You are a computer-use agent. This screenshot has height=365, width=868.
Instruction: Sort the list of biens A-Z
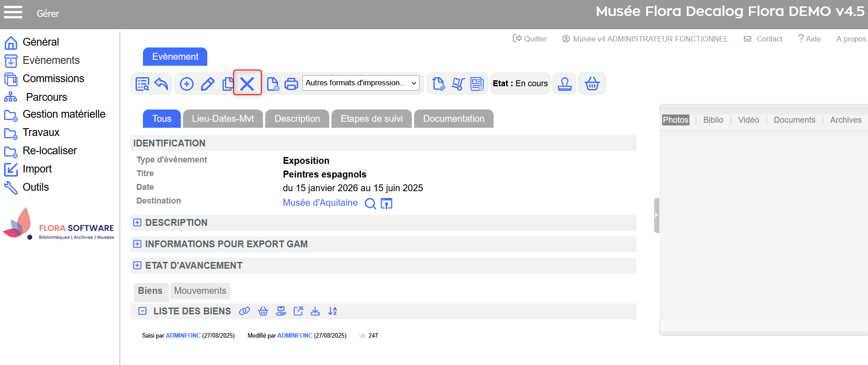333,311
